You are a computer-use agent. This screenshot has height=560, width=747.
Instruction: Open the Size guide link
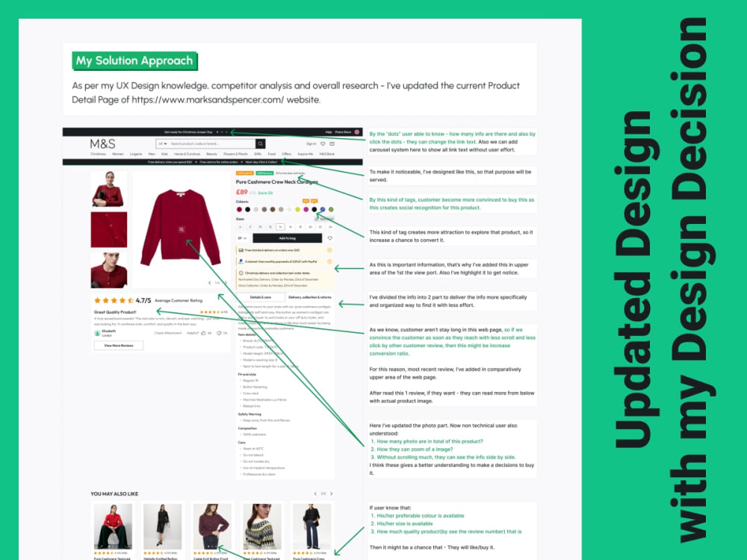click(x=324, y=219)
